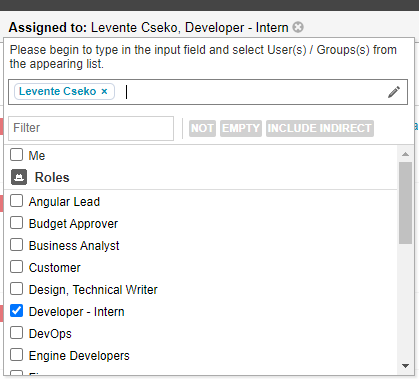Toggle the INCLUDE INDIRECT button
Screen dimensions: 419x379
pyautogui.click(x=320, y=128)
